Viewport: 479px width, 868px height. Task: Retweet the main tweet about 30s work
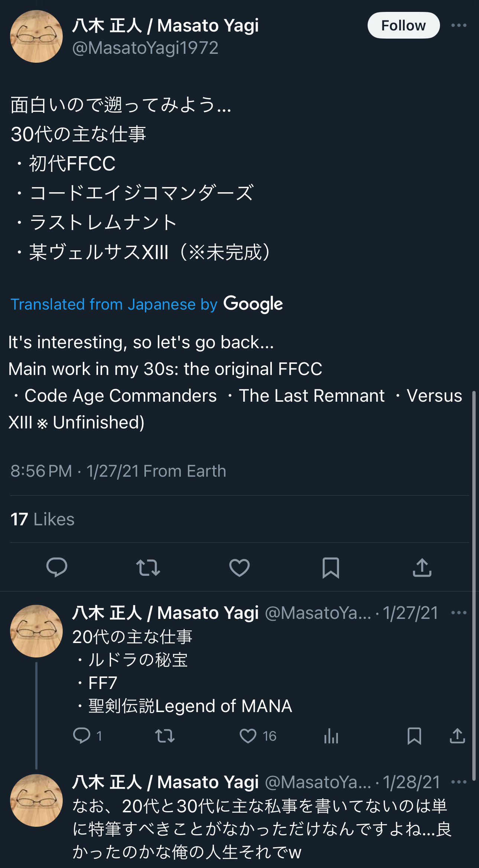point(148,567)
